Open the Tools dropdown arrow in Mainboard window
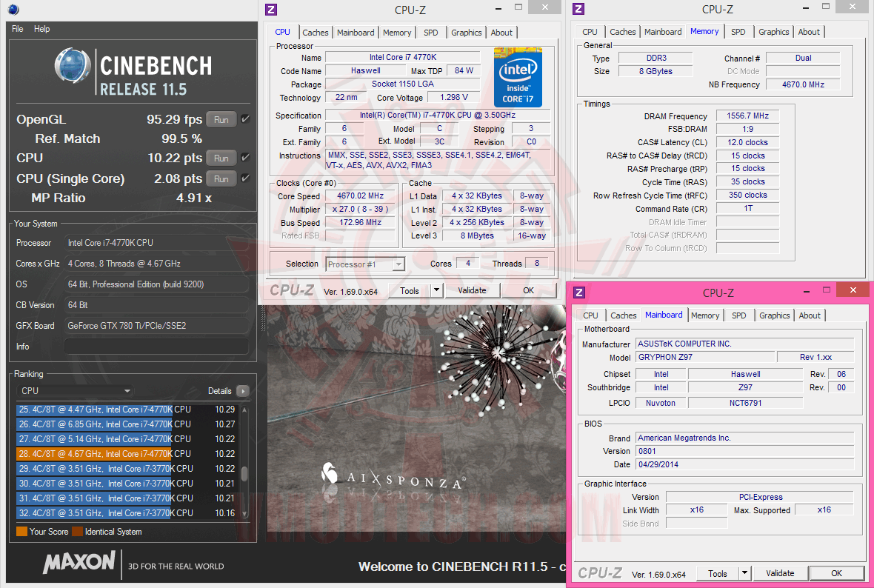 coord(744,573)
